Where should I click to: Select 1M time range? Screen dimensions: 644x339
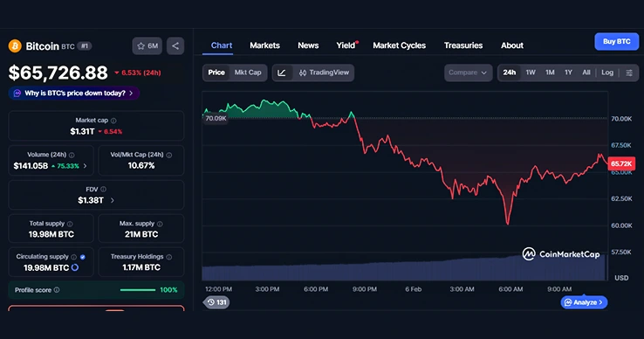click(x=550, y=73)
